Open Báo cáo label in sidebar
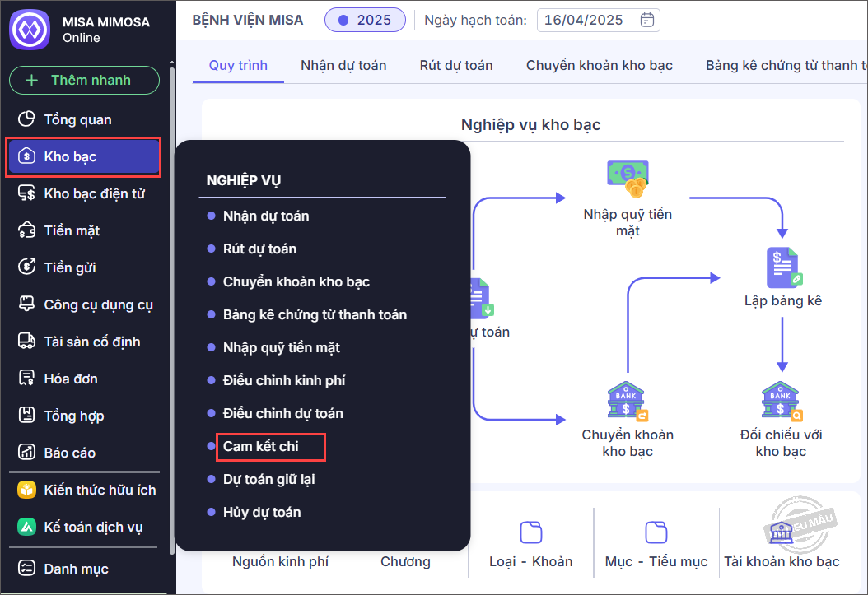 pos(70,453)
